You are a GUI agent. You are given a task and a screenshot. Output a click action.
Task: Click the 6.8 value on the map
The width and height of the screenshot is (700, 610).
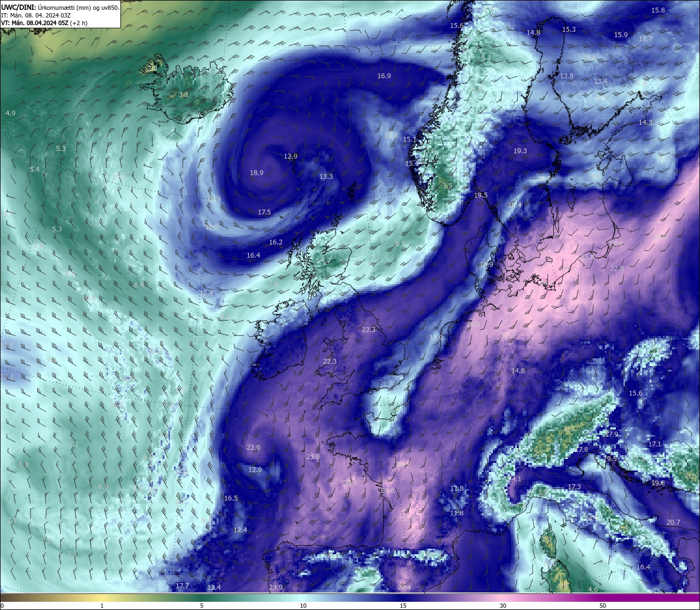(x=24, y=464)
